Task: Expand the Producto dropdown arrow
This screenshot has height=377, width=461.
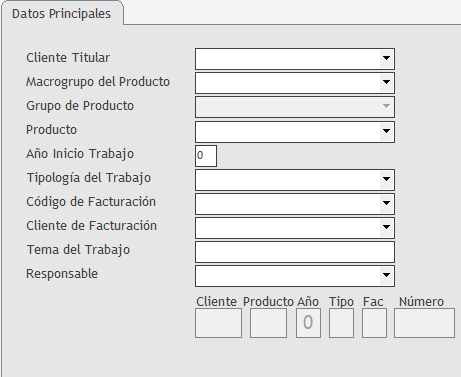Action: coord(386,131)
